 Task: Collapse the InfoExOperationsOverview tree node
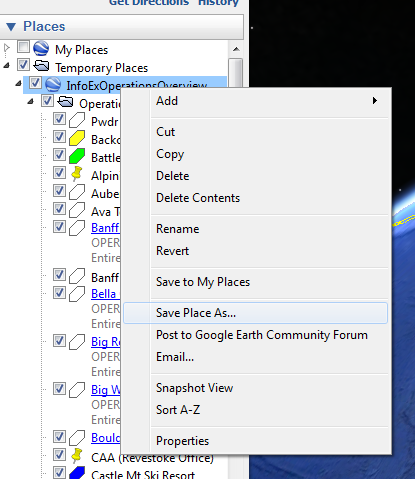18,84
